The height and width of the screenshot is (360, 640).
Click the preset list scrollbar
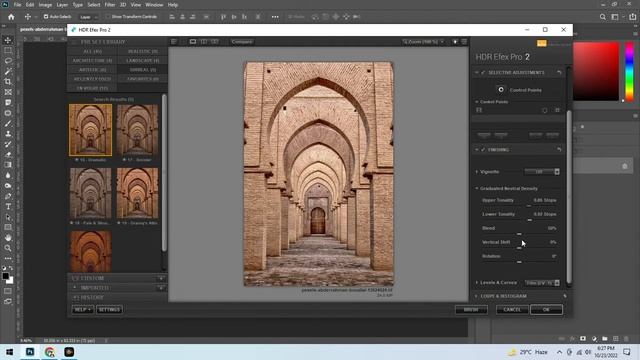coord(164,173)
